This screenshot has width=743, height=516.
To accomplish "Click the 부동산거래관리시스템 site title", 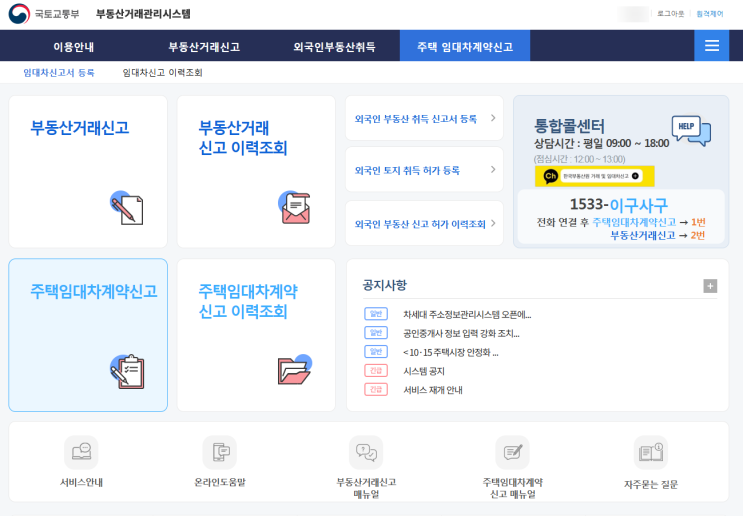I will 143,14.
